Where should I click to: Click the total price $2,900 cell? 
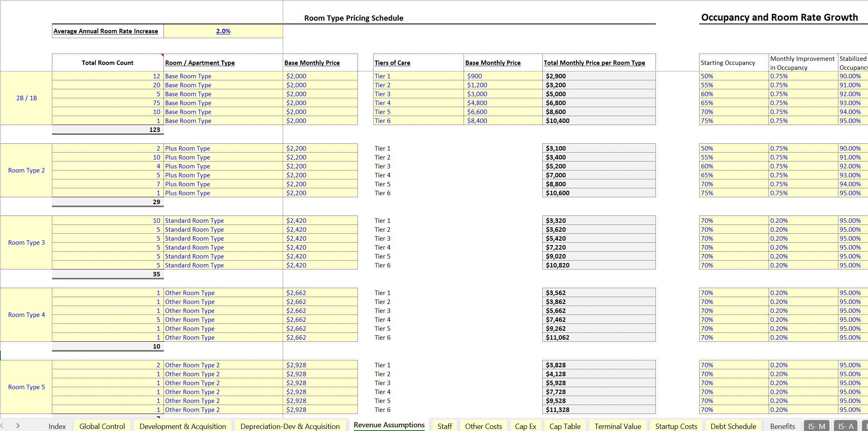click(599, 76)
